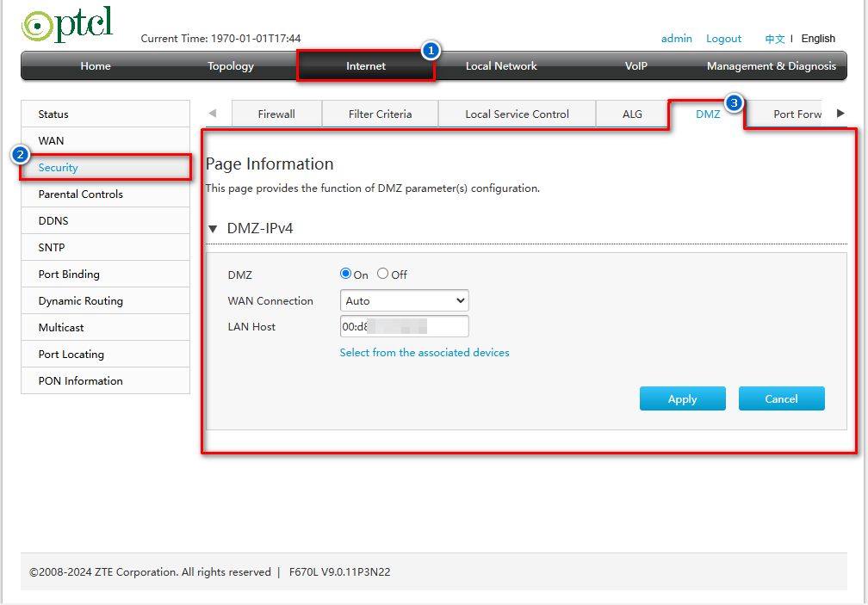Click the DMZ parameter(s) configuration description

tap(373, 188)
